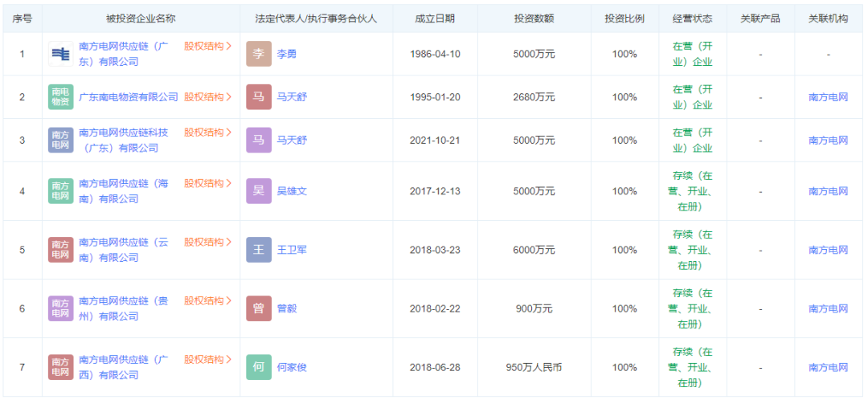Click the green 南电物资 company badge
This screenshot has width=868, height=404.
click(x=60, y=97)
